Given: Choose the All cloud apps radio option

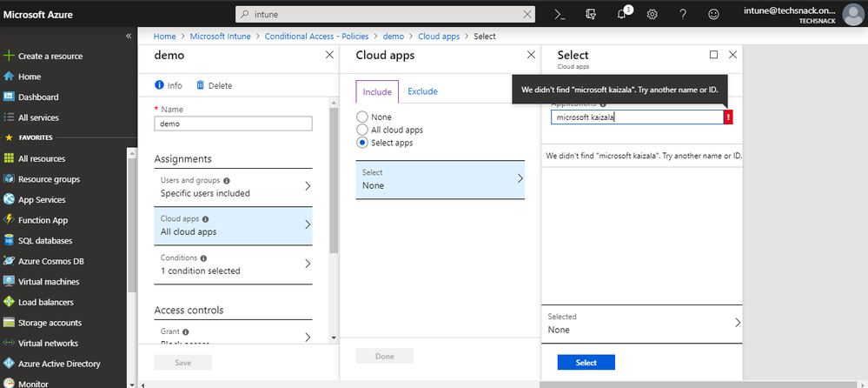Looking at the screenshot, I should (362, 130).
